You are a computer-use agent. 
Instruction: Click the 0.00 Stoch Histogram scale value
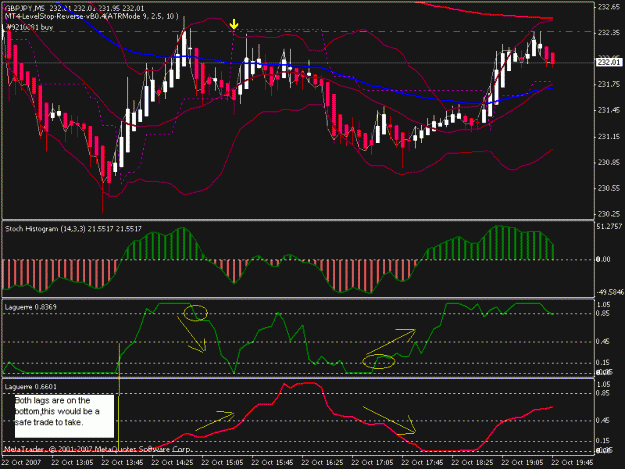[x=603, y=259]
